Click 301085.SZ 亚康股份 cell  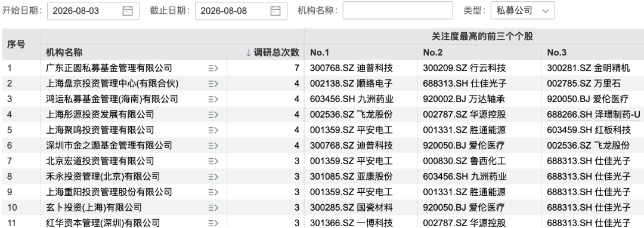click(351, 177)
